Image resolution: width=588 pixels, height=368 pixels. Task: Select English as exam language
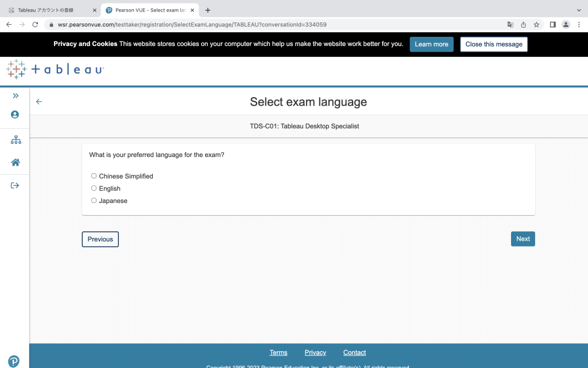(94, 188)
